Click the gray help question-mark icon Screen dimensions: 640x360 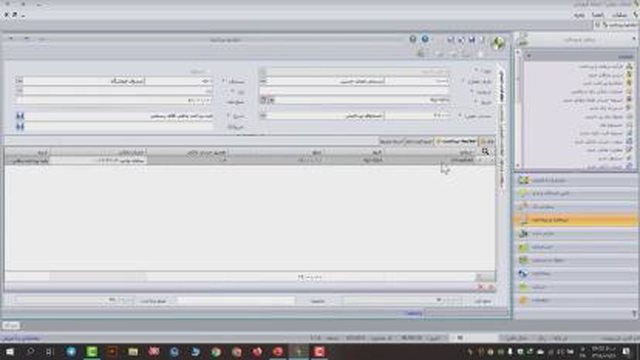(413, 39)
